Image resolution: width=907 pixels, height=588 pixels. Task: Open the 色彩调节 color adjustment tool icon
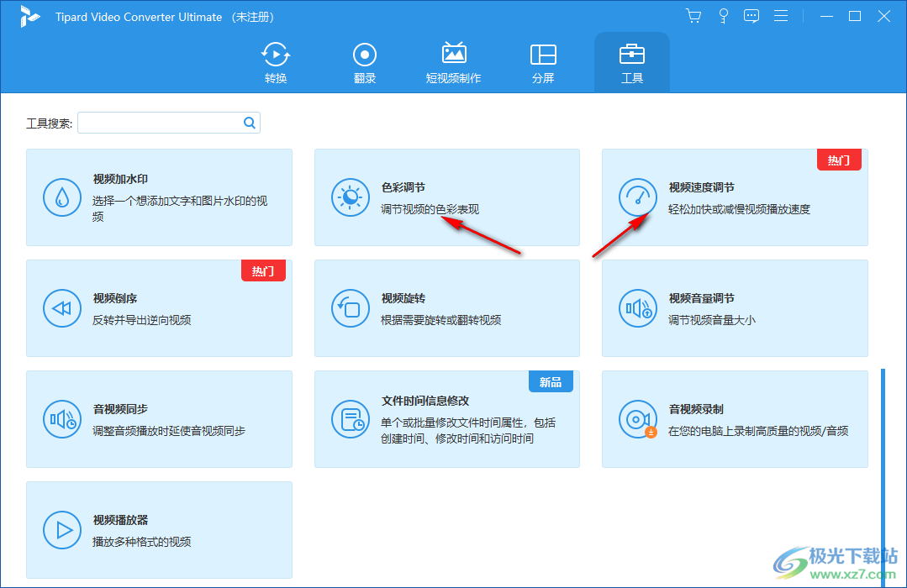click(x=350, y=197)
